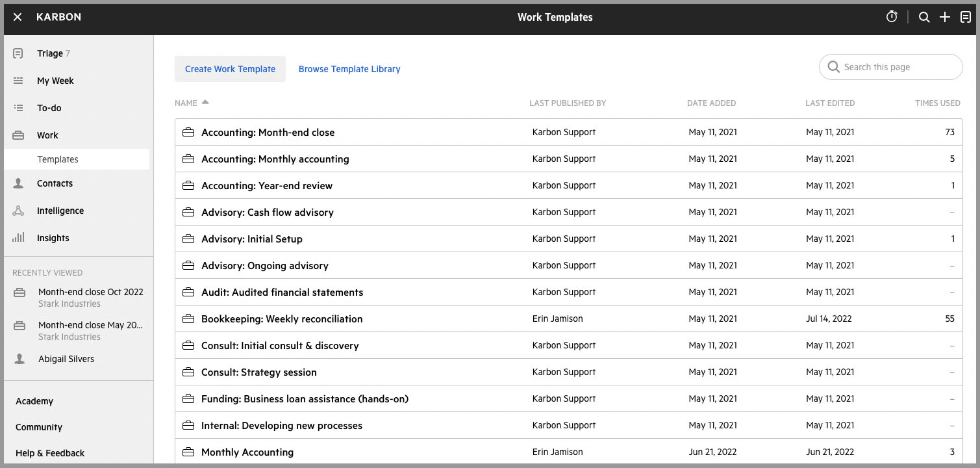Click the Intelligence network icon

click(18, 211)
